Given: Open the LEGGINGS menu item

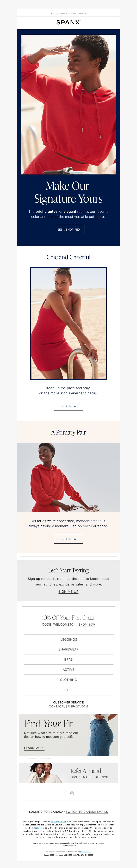Looking at the screenshot, I should (68, 639).
